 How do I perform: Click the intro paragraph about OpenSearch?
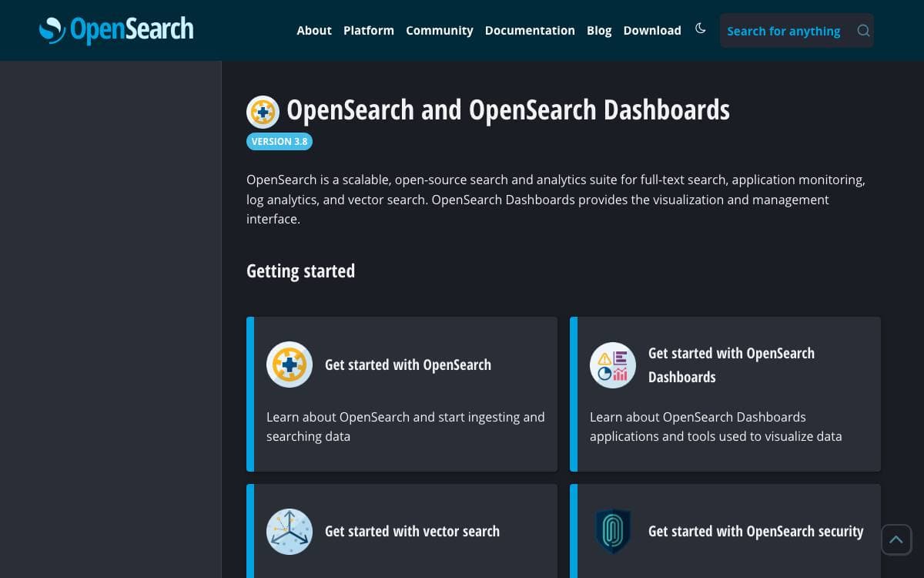click(556, 200)
